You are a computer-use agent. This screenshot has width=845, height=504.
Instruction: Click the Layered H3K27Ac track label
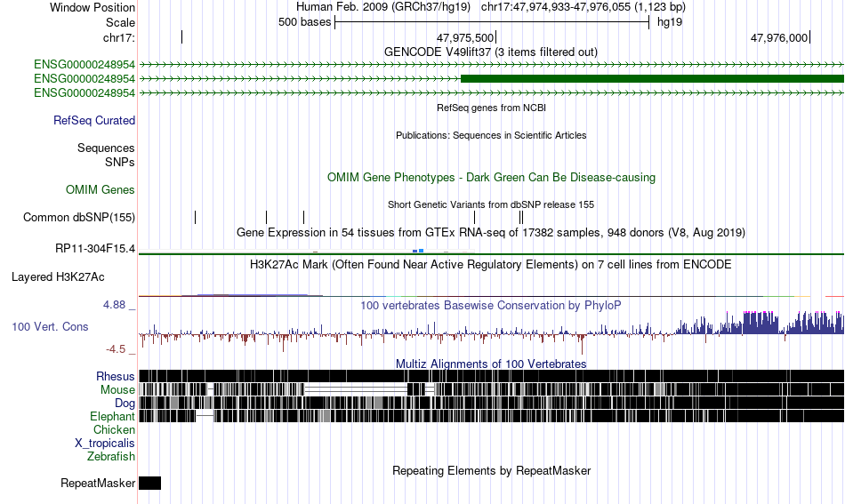point(58,277)
